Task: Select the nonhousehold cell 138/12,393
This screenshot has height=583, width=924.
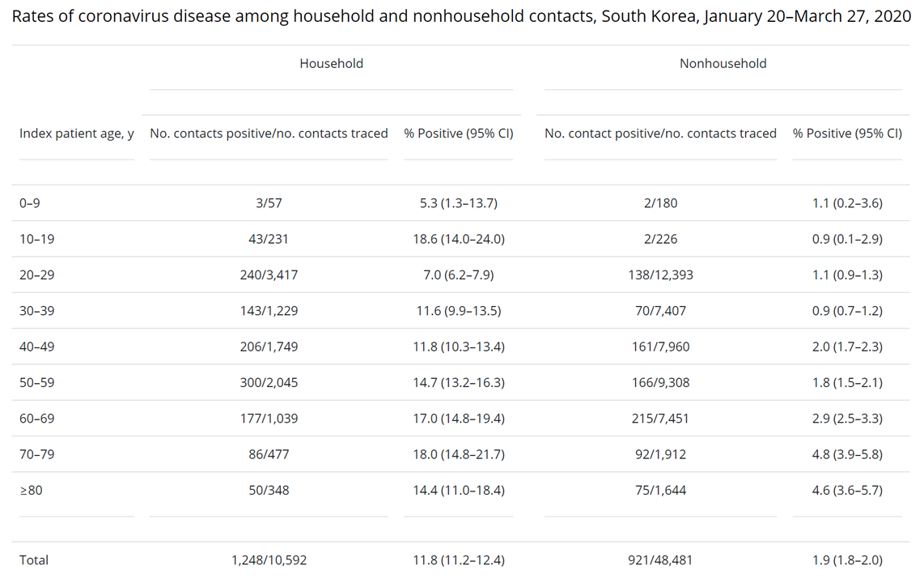Action: [660, 275]
